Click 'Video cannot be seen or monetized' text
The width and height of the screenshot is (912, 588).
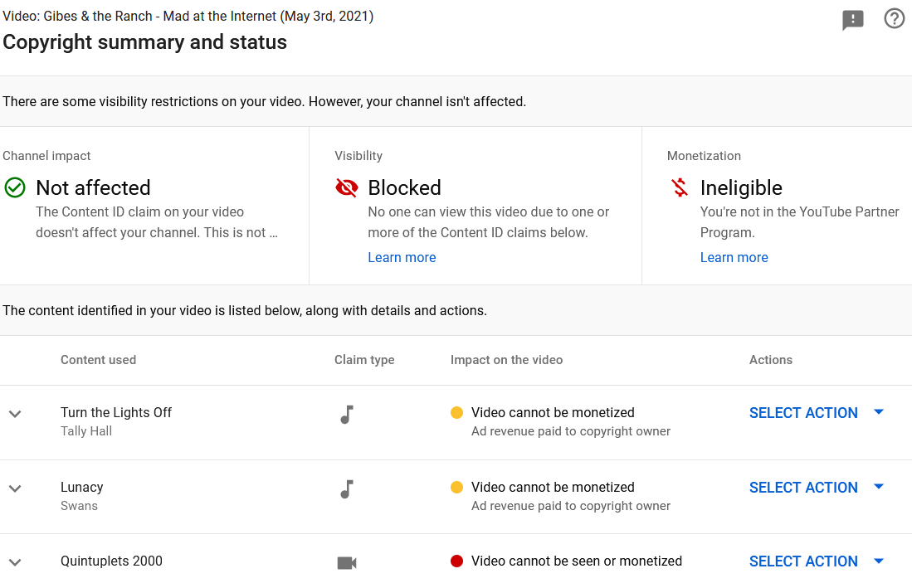click(577, 561)
